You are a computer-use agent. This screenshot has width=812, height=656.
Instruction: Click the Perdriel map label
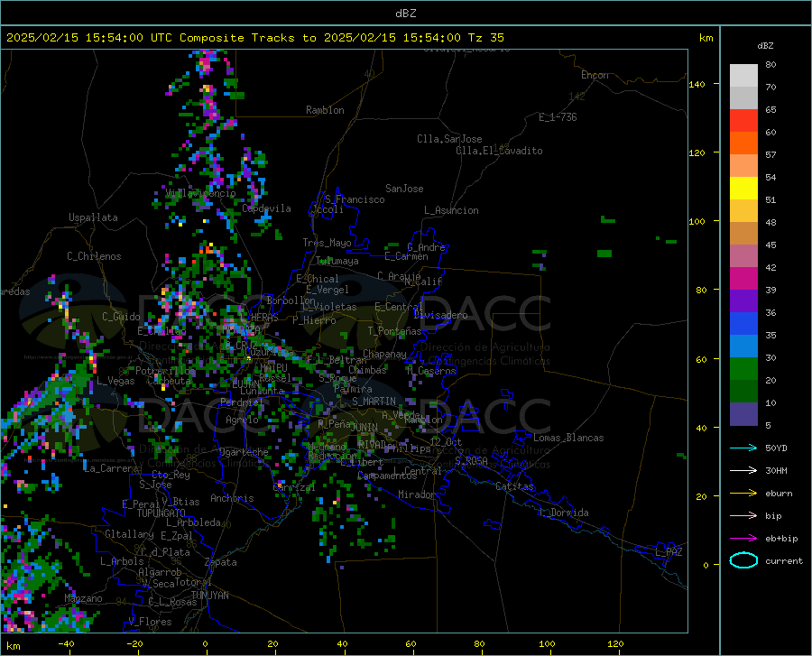point(242,402)
